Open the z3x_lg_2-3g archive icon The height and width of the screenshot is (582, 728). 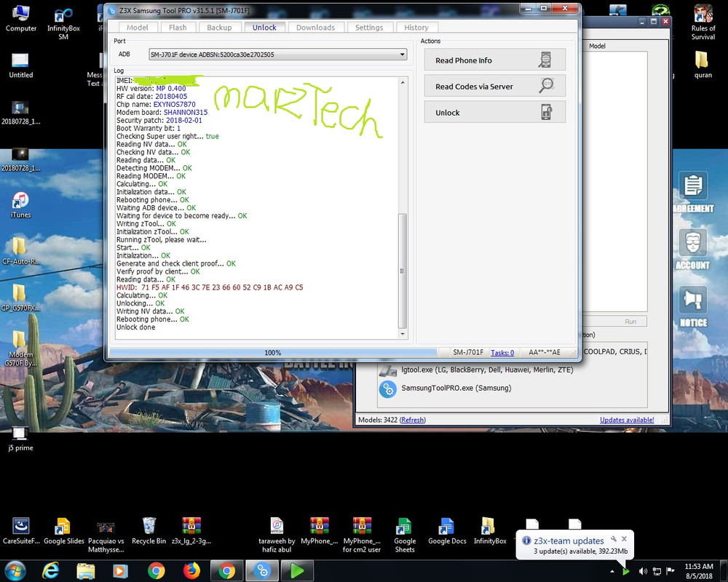(191, 531)
